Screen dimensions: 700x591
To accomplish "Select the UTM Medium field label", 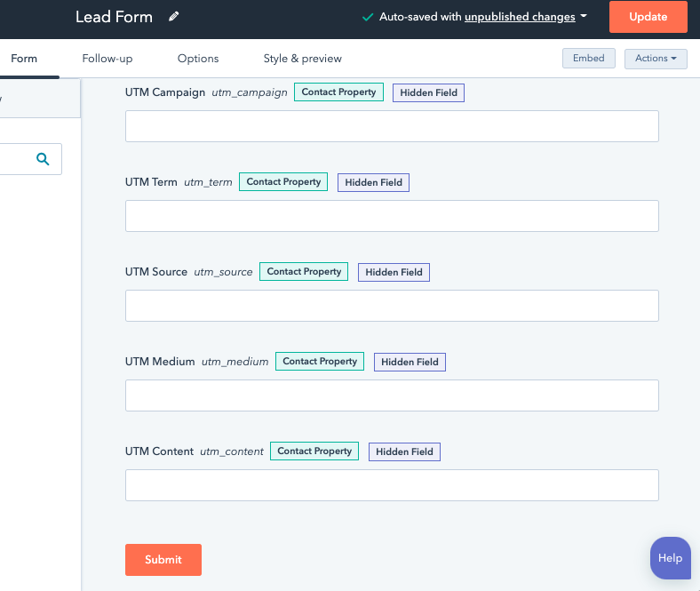I will click(x=160, y=362).
